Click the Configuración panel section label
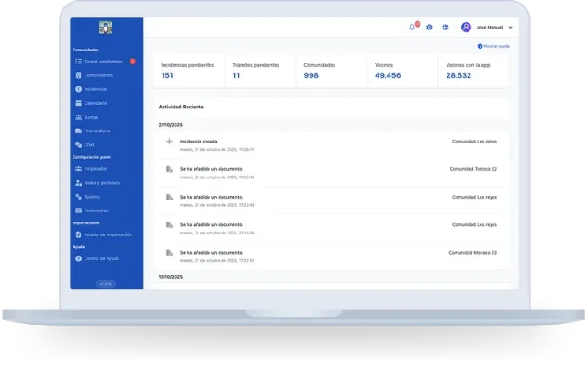 pos(92,157)
